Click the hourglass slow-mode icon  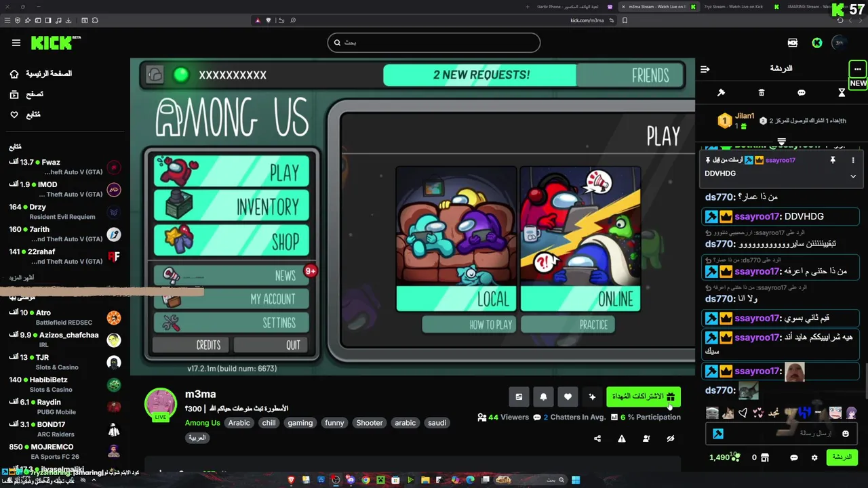coord(842,92)
